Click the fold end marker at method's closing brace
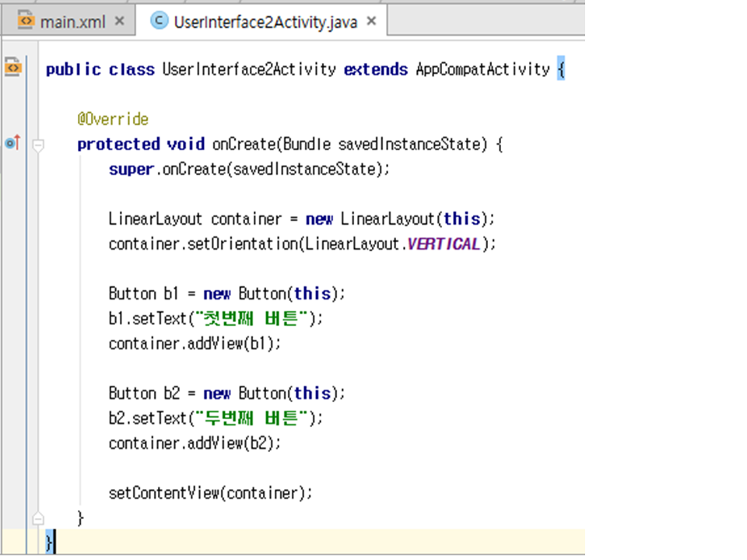The width and height of the screenshot is (747, 560). point(38,517)
